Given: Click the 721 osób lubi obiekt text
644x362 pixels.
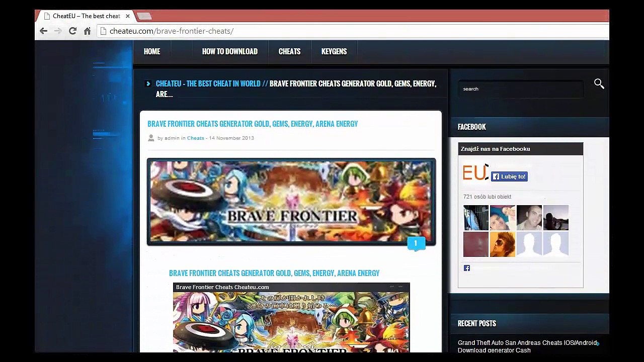Looking at the screenshot, I should point(487,197).
